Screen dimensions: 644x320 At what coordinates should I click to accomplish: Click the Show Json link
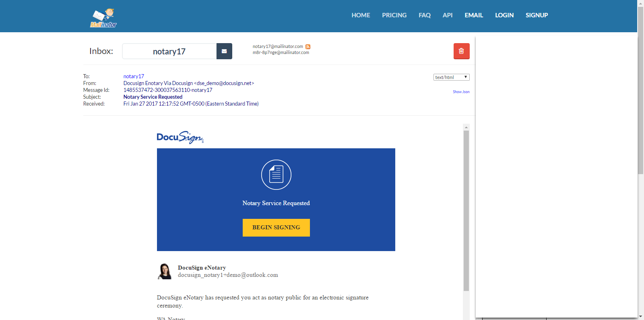(x=461, y=92)
